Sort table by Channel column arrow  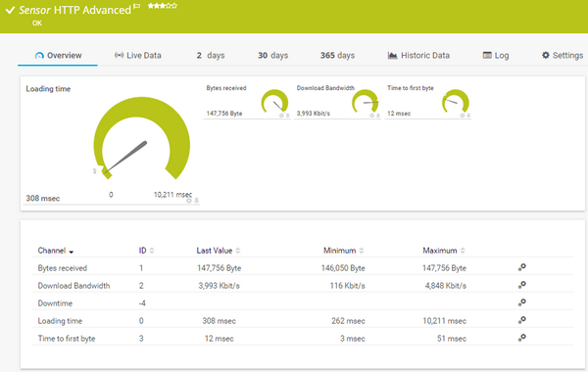pos(72,252)
